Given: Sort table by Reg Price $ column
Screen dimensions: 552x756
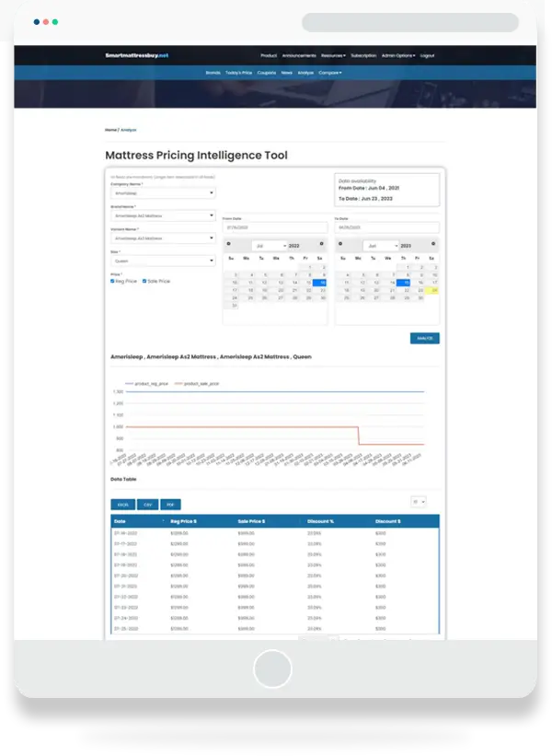Looking at the screenshot, I should point(201,521).
